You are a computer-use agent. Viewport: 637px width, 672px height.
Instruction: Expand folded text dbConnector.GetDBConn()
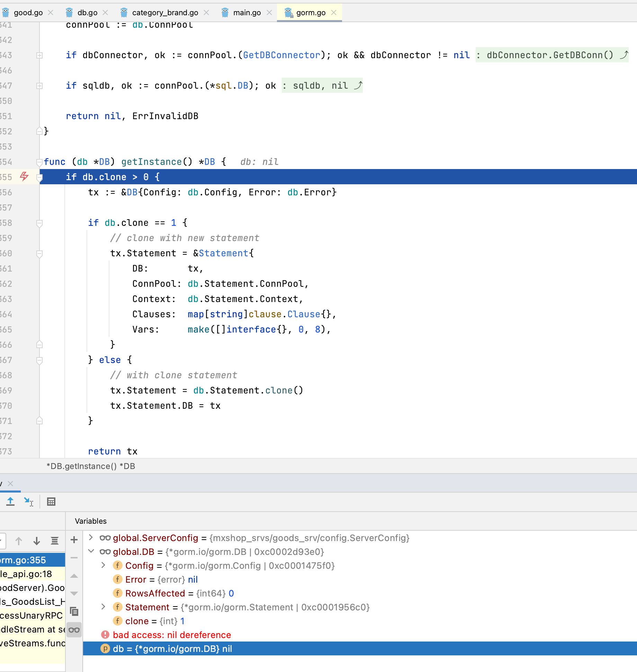click(552, 55)
